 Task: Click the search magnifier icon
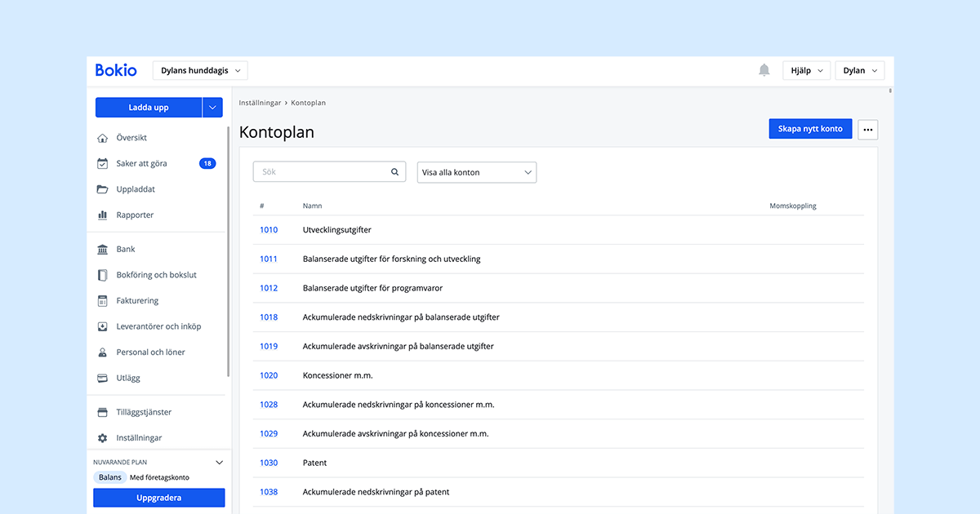coord(395,172)
